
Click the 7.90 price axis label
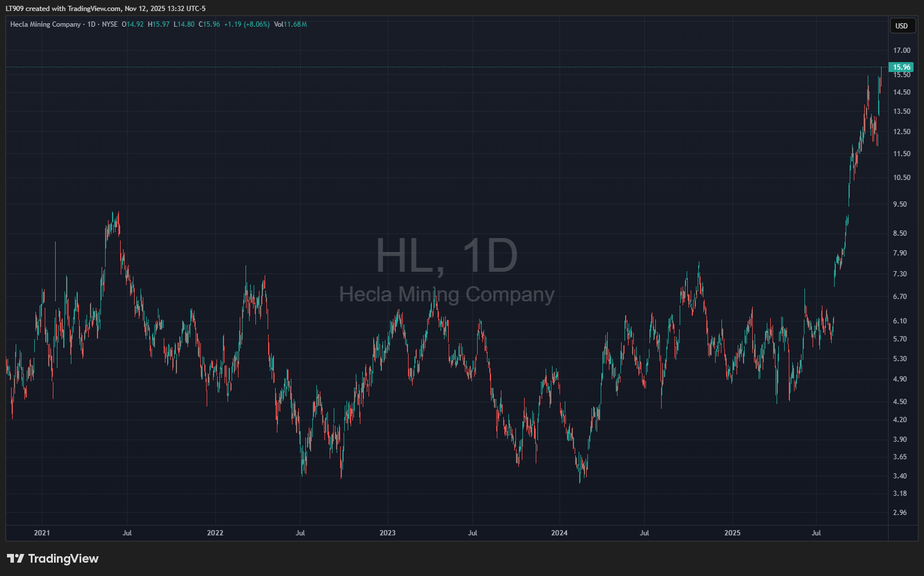tap(900, 253)
